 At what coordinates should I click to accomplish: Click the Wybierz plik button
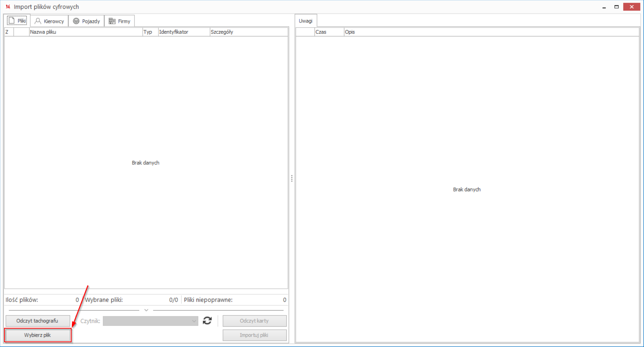pos(38,335)
